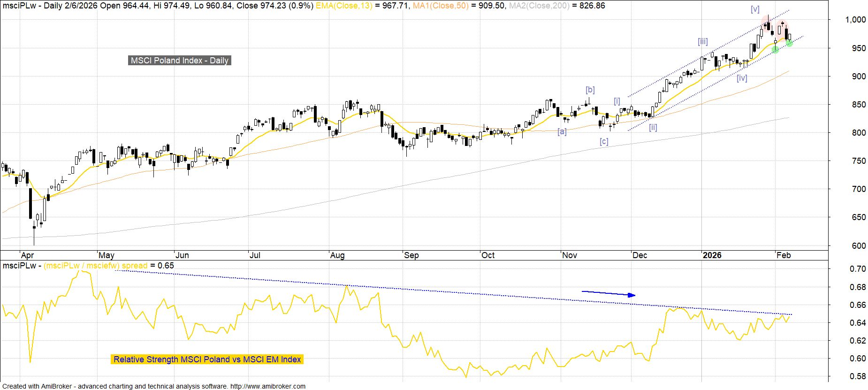Screen dimensions: 868x390
Task: Click the blue arrow in relative strength panel
Action: click(609, 293)
